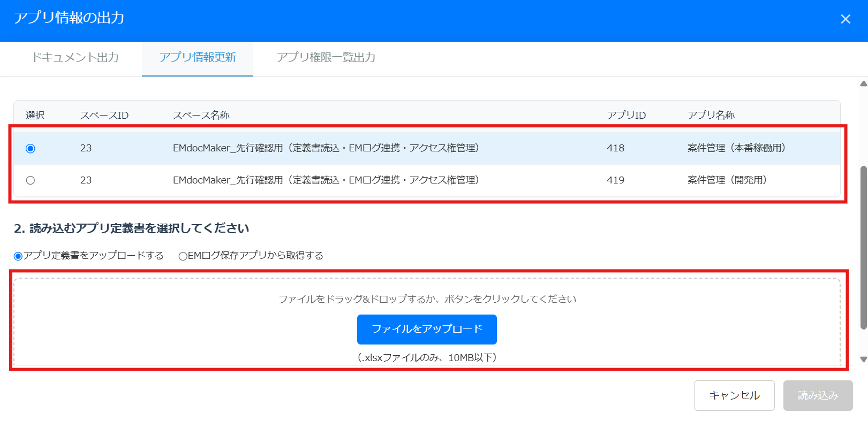The width and height of the screenshot is (868, 421).
Task: Select the radio button for app ID 418
Action: click(x=31, y=149)
